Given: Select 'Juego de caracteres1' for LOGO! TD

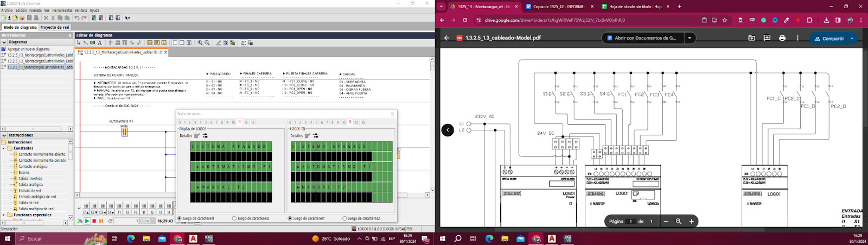Looking at the screenshot, I should pyautogui.click(x=290, y=218).
